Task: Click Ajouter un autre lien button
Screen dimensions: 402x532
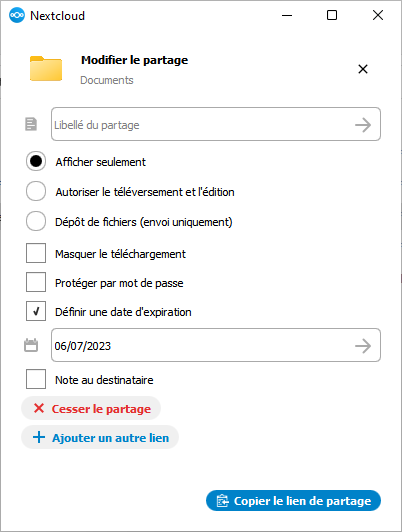Action: (100, 437)
